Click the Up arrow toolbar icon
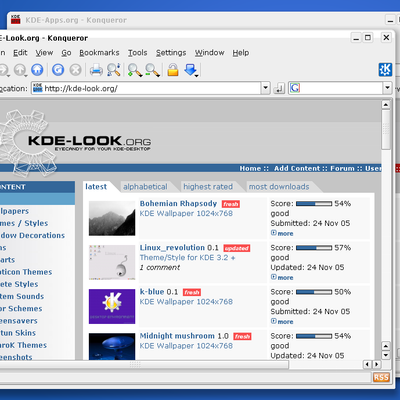Screen dimensions: 400x400 tap(20, 70)
